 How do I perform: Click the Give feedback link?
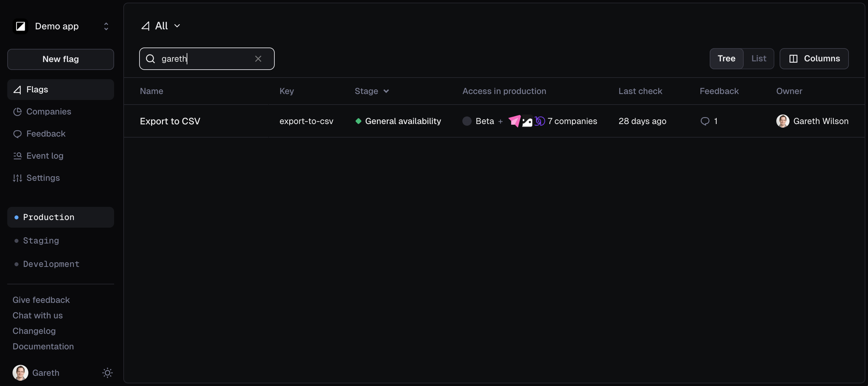coord(41,300)
